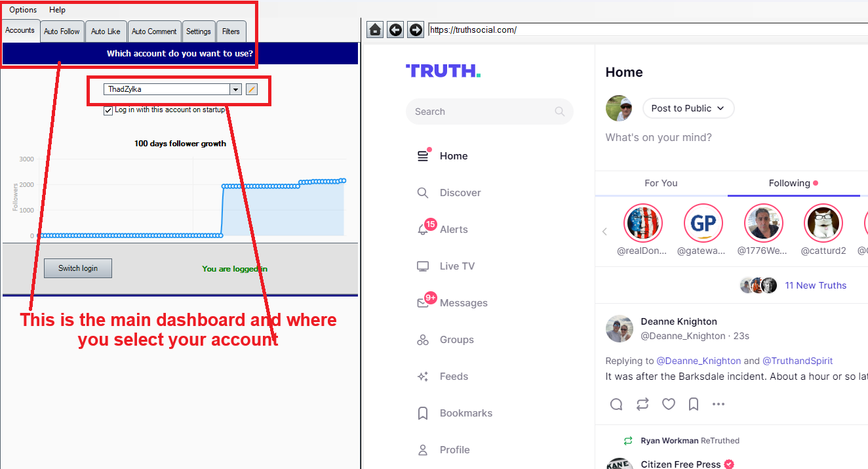The height and width of the screenshot is (469, 868).
Task: Select the For You feed tab
Action: (x=661, y=183)
